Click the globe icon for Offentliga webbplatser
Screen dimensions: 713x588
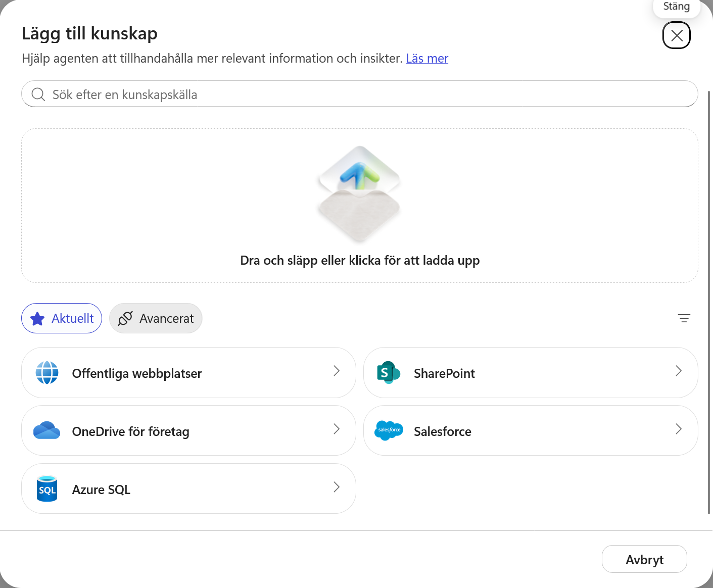(x=47, y=373)
